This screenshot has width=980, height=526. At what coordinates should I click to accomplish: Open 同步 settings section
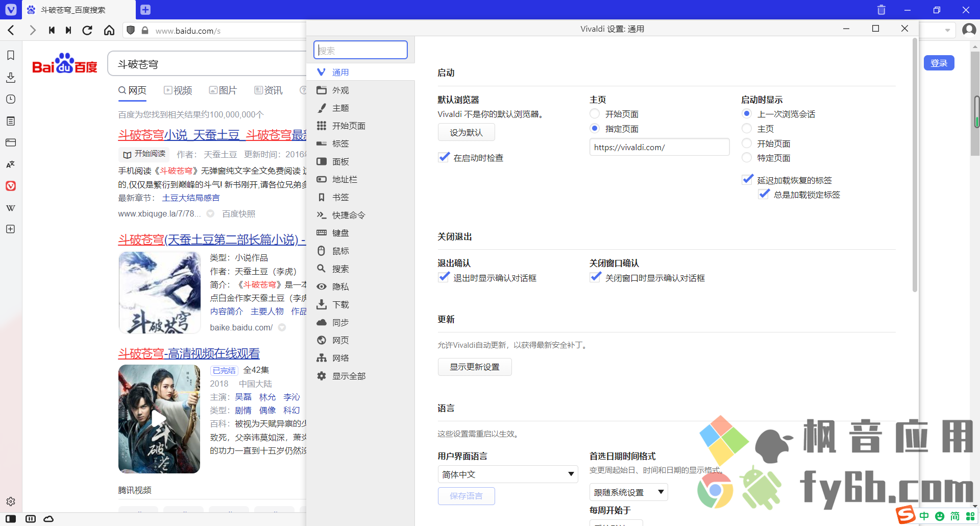[360, 323]
